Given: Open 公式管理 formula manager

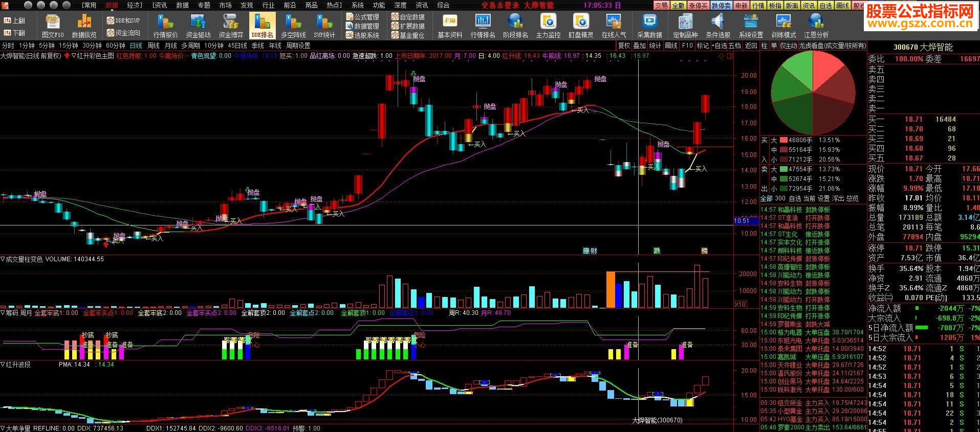Looking at the screenshot, I should coord(362,17).
